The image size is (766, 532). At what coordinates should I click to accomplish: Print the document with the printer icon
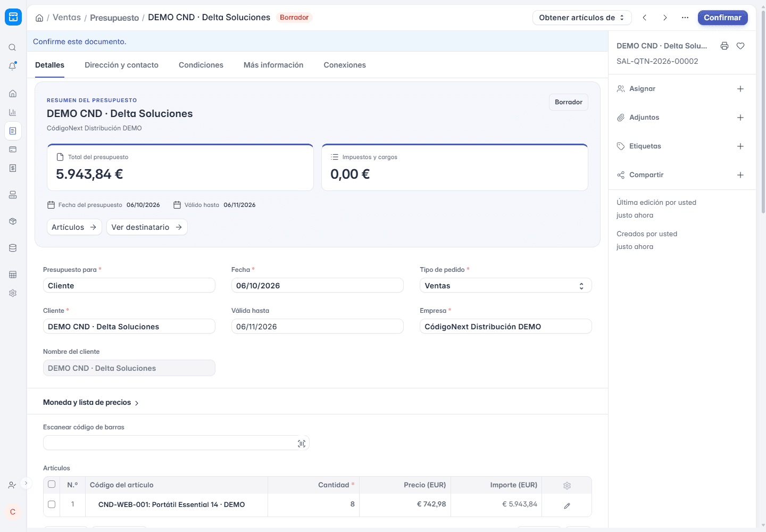(x=725, y=46)
